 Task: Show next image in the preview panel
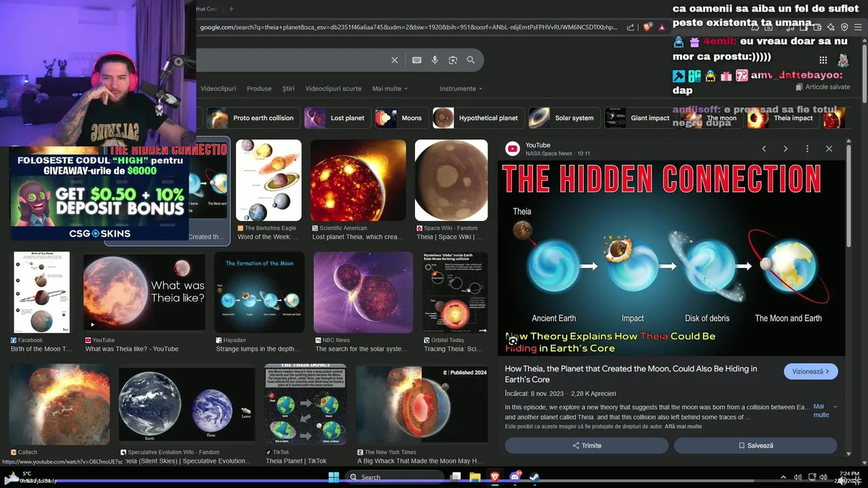(785, 148)
